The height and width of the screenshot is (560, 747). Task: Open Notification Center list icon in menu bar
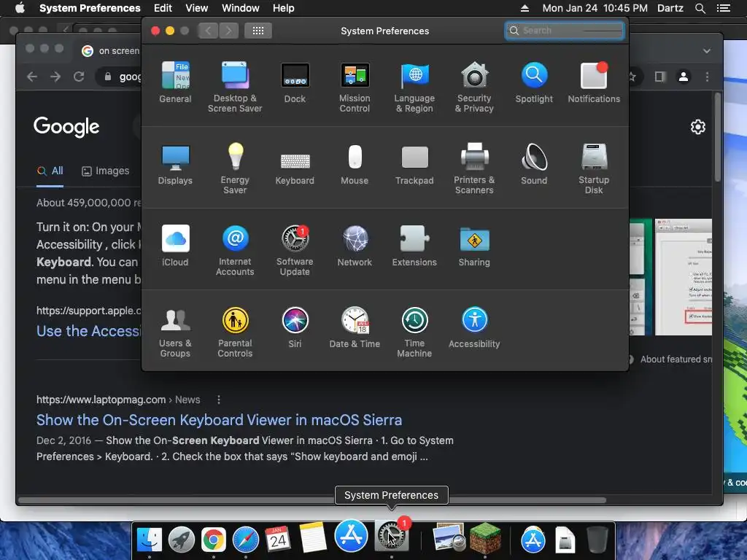724,8
